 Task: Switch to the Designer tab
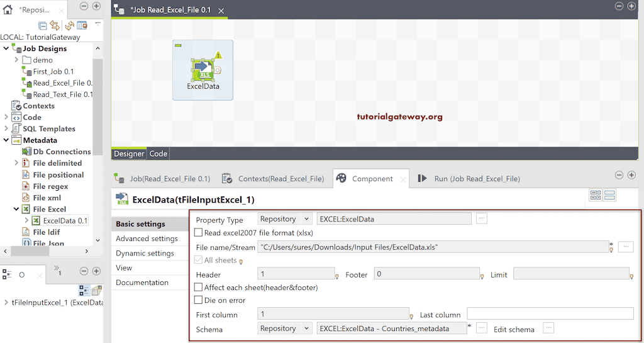click(x=129, y=154)
